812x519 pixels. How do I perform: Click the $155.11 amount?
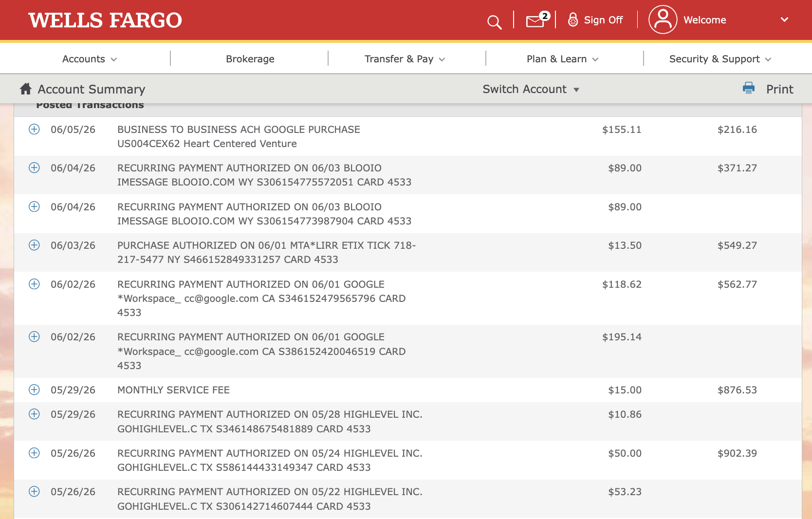(622, 130)
